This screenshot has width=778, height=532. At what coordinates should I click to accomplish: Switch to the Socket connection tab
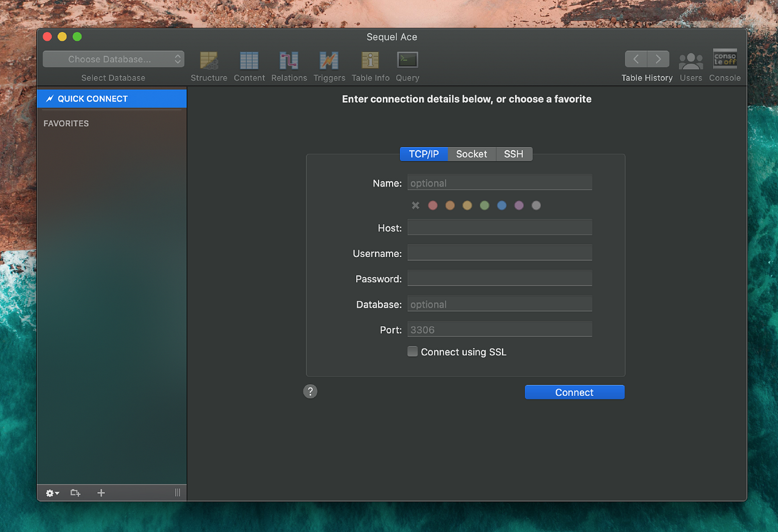472,154
